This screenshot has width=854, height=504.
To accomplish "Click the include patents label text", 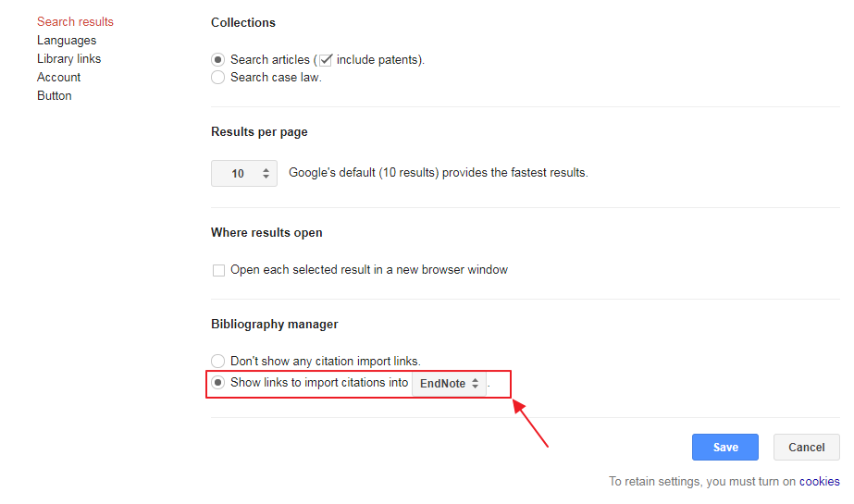I will (x=377, y=60).
